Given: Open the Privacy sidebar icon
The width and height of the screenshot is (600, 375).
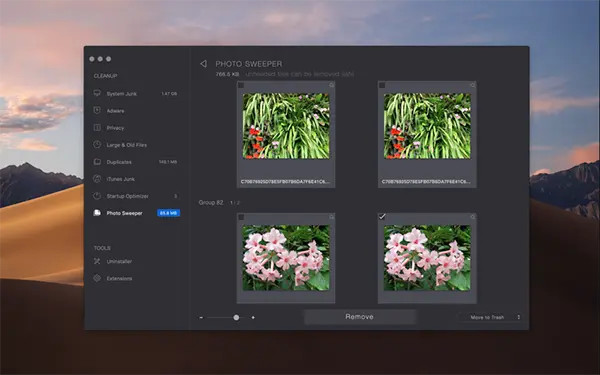Looking at the screenshot, I should tap(97, 127).
